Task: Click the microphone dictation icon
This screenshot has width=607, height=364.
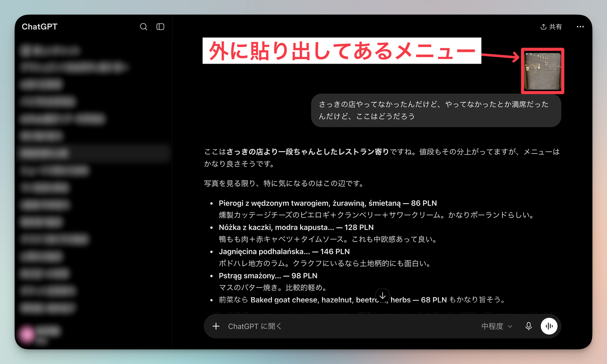Action: tap(528, 326)
